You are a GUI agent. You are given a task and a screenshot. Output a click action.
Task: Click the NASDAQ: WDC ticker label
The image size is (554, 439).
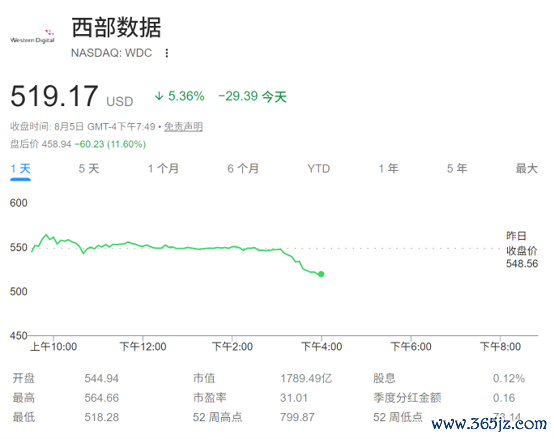(x=111, y=53)
